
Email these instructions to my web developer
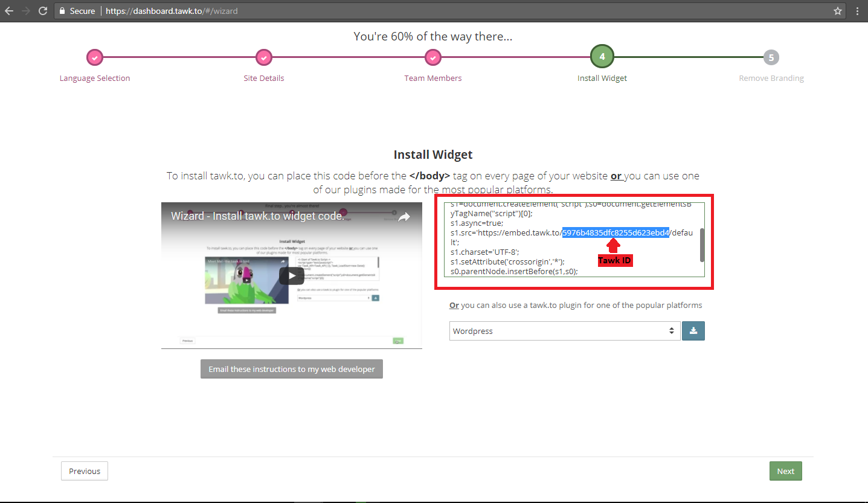tap(292, 369)
